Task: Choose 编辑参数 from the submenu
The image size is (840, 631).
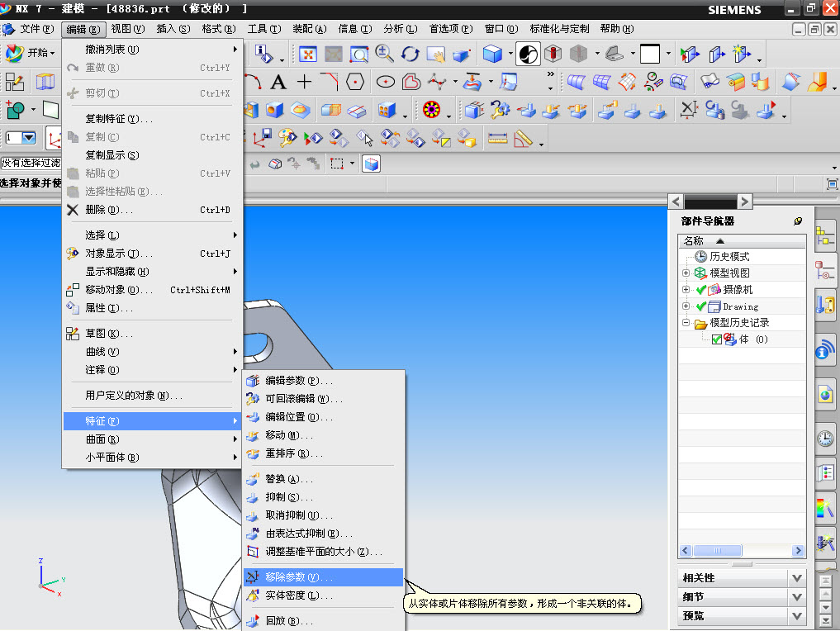Action: 323,380
